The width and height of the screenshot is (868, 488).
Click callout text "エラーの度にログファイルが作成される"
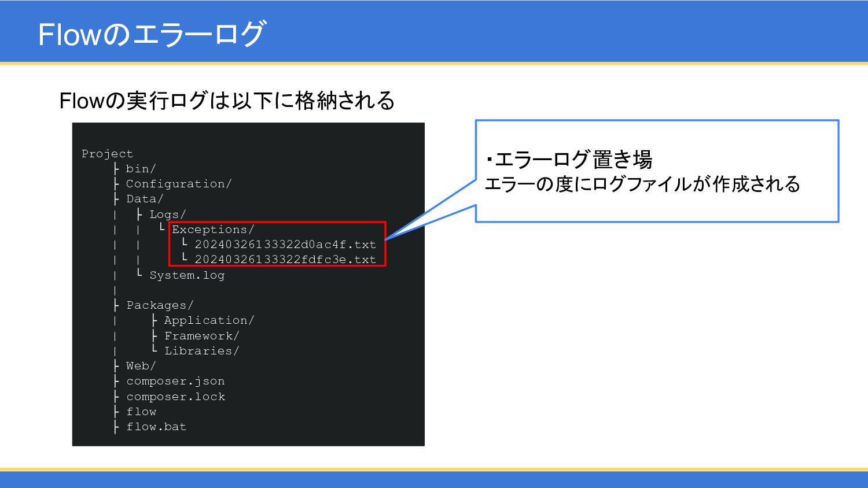point(642,184)
